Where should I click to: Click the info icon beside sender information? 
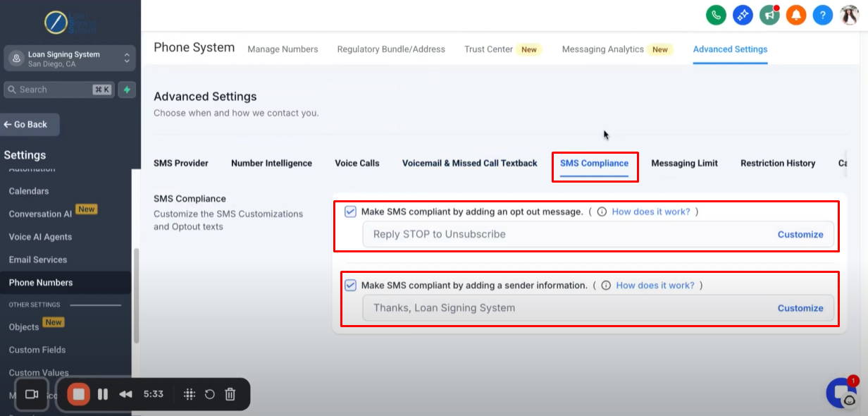[606, 286]
